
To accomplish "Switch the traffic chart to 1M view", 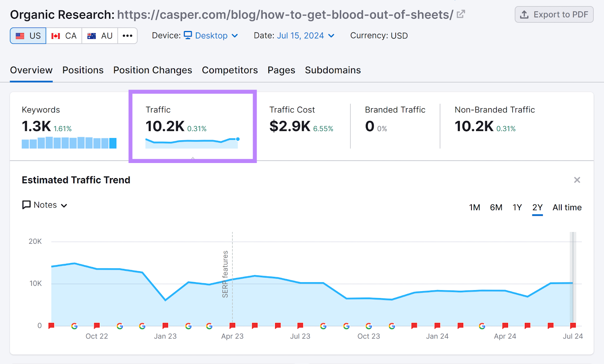I will click(x=475, y=207).
